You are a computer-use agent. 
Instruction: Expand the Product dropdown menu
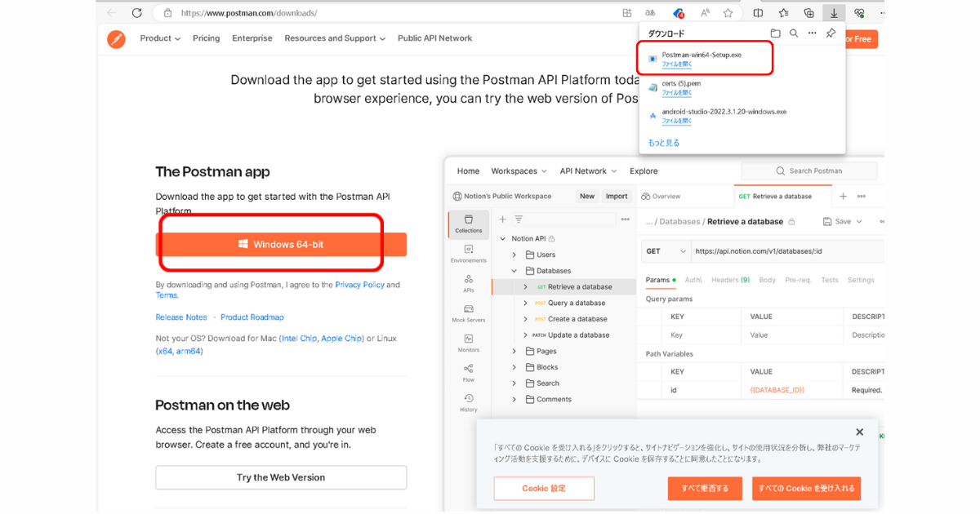[x=159, y=38]
